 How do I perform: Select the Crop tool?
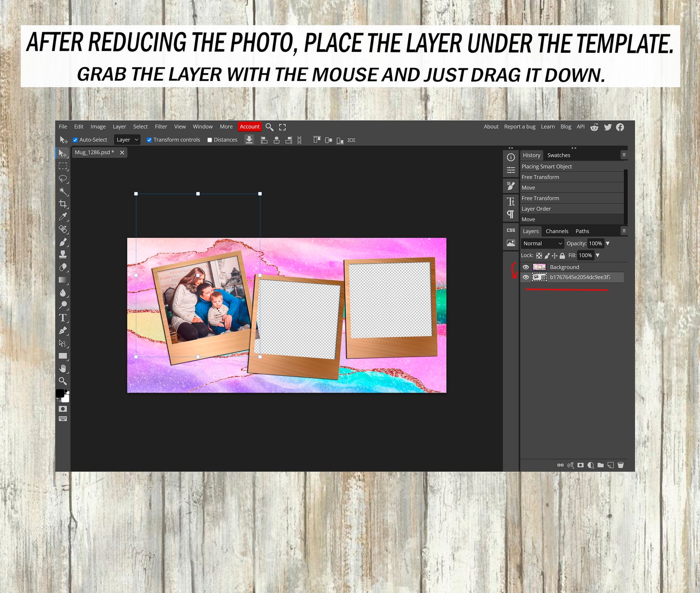point(63,204)
